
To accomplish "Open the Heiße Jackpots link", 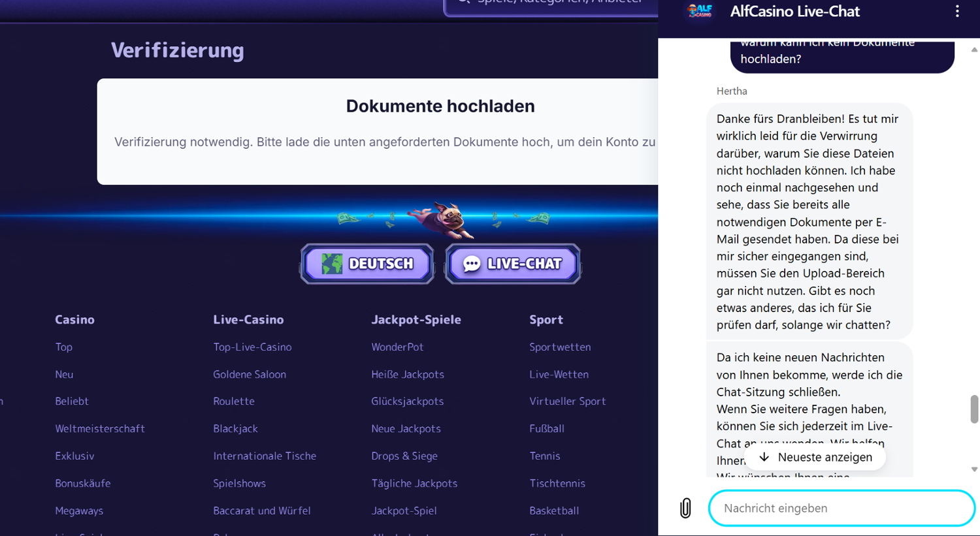I will (x=408, y=374).
